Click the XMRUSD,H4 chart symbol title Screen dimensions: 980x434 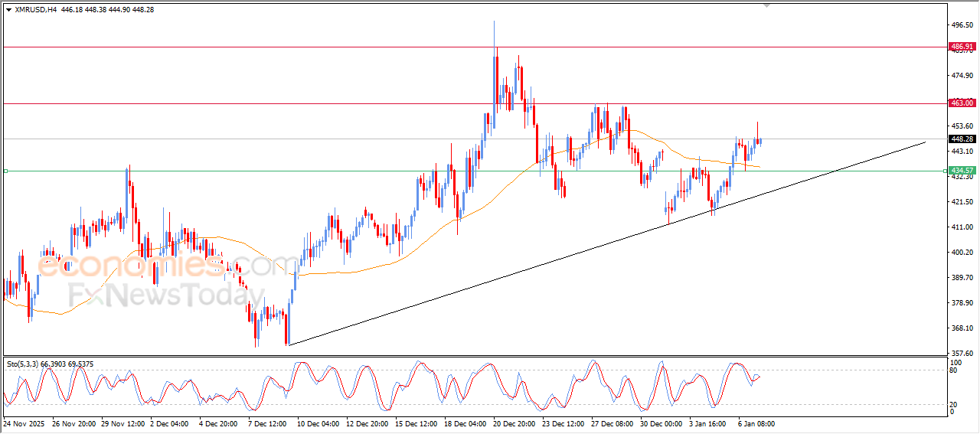(36, 10)
